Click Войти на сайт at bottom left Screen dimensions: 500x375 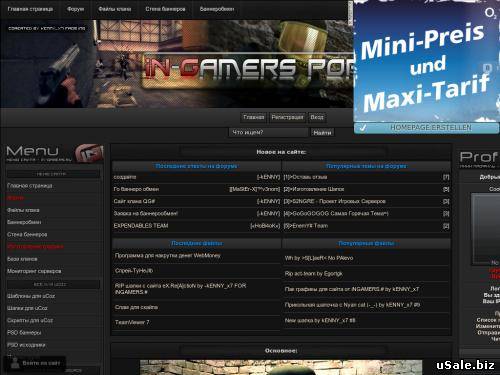coord(41,363)
